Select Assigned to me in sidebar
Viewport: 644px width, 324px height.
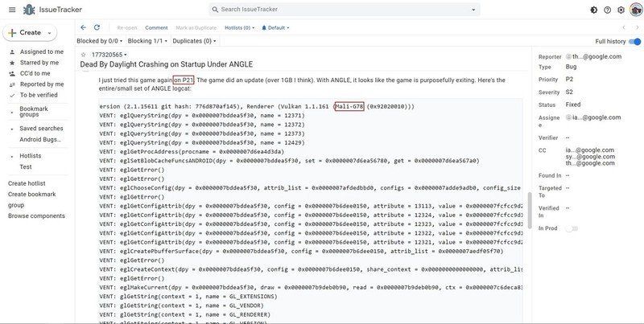40,51
